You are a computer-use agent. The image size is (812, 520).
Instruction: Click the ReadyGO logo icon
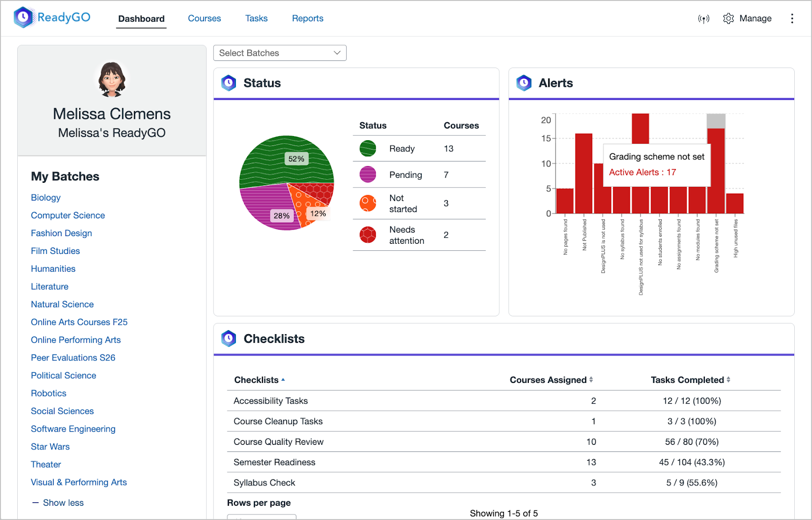click(23, 18)
